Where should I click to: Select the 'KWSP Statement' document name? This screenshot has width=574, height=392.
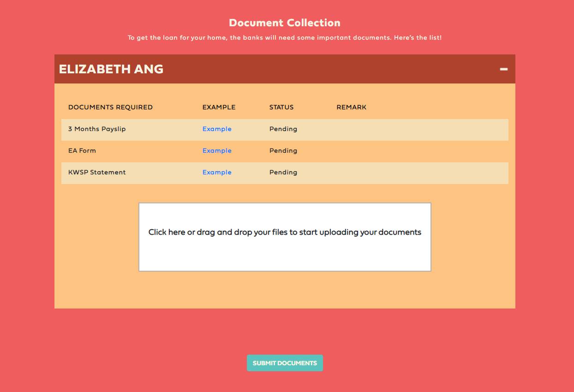[x=97, y=172]
